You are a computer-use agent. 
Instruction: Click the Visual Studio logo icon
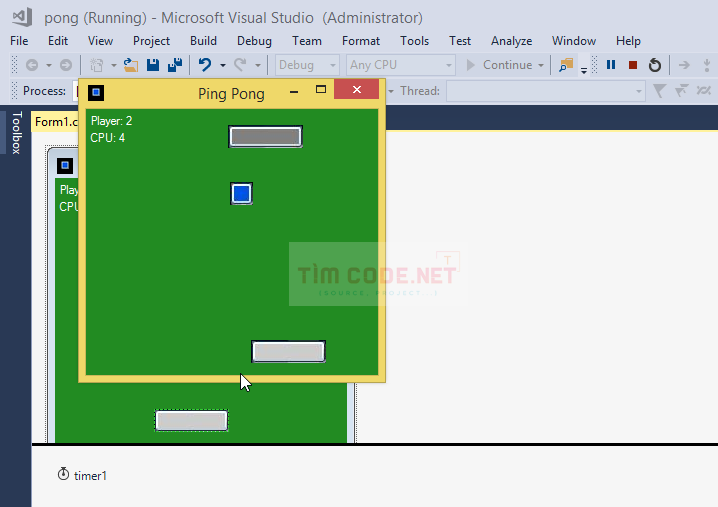click(x=22, y=17)
